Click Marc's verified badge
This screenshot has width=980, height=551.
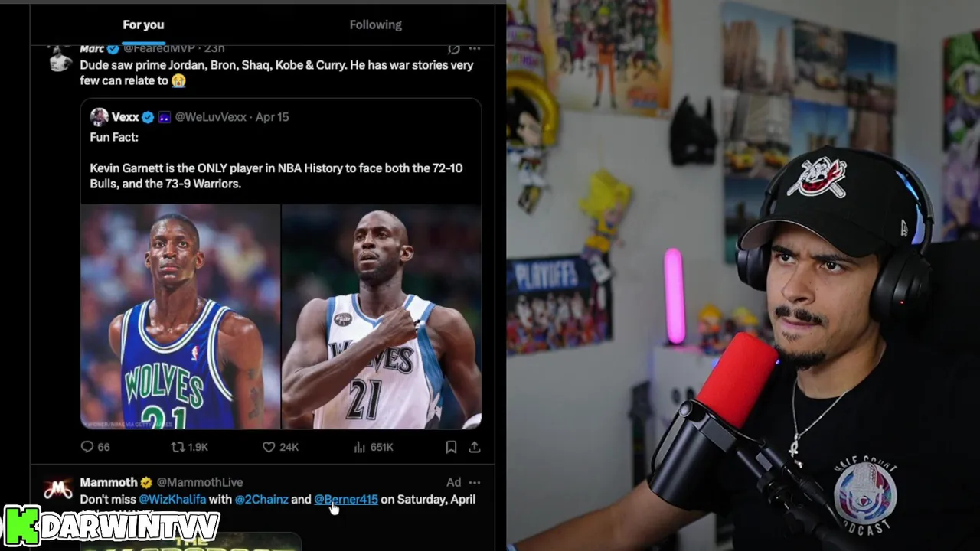(x=113, y=49)
